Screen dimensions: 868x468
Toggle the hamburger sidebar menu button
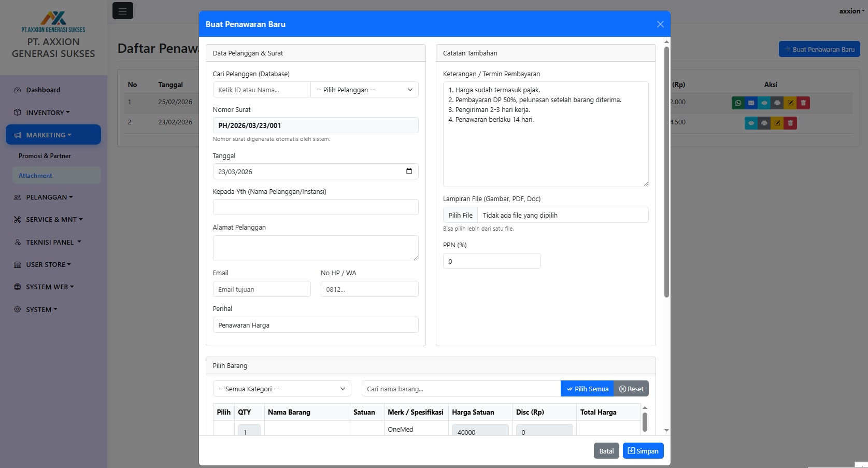(x=123, y=10)
